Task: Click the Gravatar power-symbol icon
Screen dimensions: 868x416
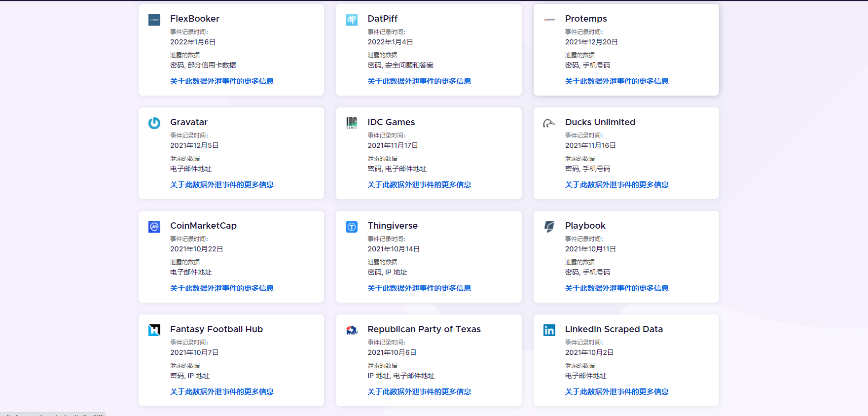Action: 154,123
